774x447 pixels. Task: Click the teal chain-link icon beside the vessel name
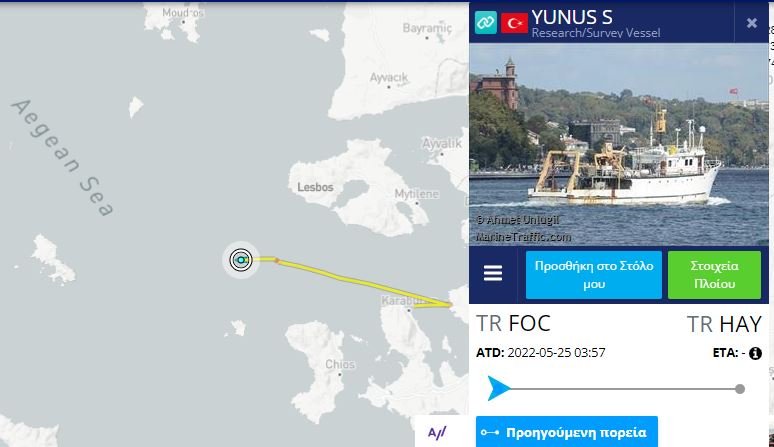[485, 22]
